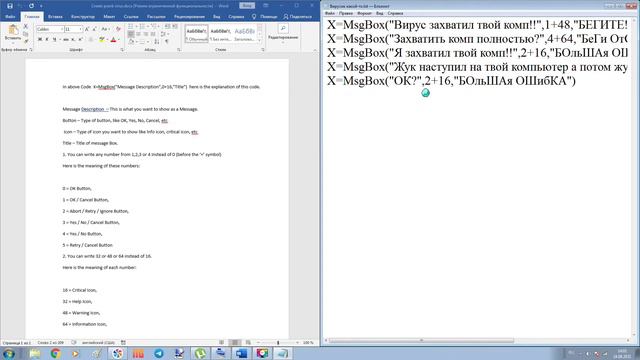Click the Помощник lightbulb search box
The height and width of the screenshot is (360, 640).
pos(264,17)
